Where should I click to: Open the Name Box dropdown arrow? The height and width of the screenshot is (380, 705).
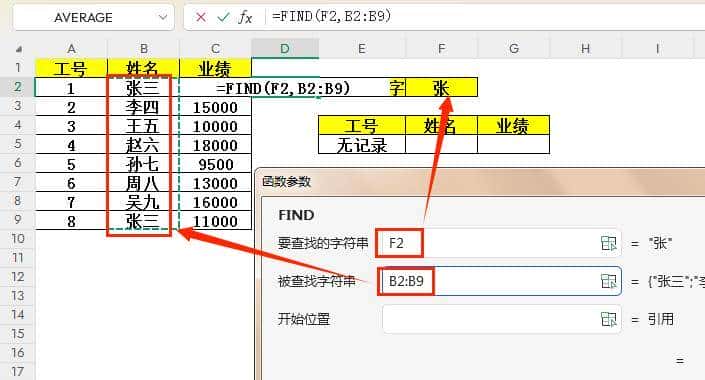[163, 18]
